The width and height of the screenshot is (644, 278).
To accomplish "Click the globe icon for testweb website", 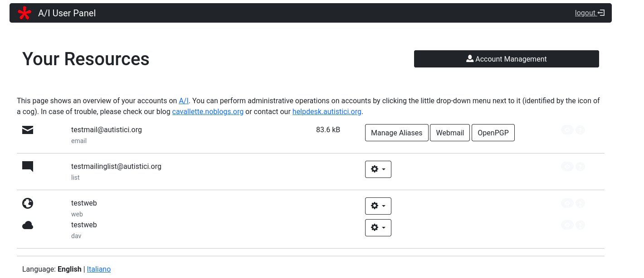I will pos(28,203).
